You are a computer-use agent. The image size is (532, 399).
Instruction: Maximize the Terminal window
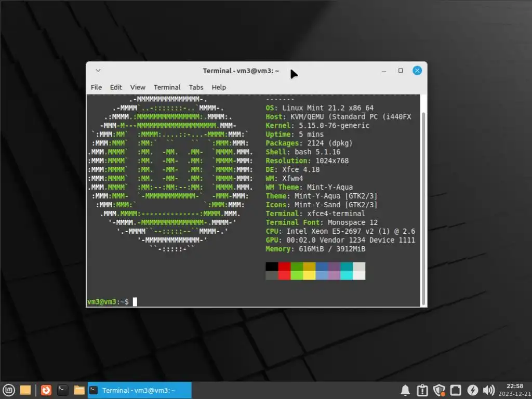click(x=401, y=71)
